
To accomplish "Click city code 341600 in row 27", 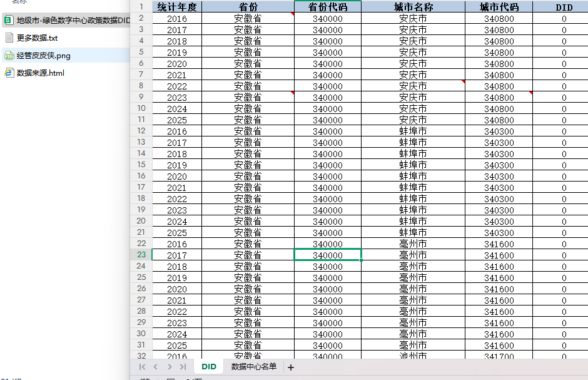I will (x=499, y=300).
